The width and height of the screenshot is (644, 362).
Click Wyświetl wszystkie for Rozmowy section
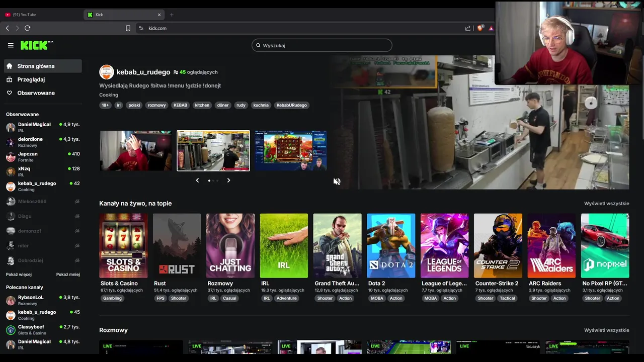[x=606, y=330]
